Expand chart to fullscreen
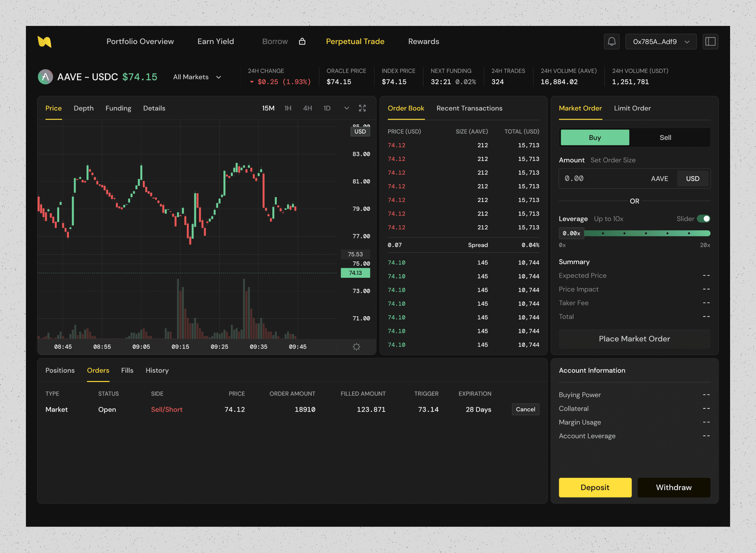 (x=362, y=108)
